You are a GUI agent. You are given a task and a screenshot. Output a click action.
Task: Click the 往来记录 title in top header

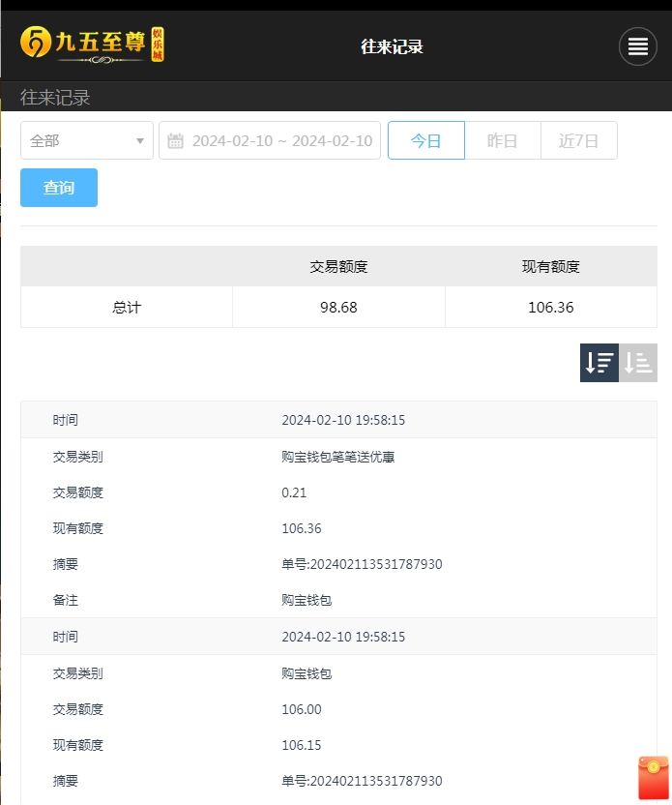pyautogui.click(x=392, y=46)
